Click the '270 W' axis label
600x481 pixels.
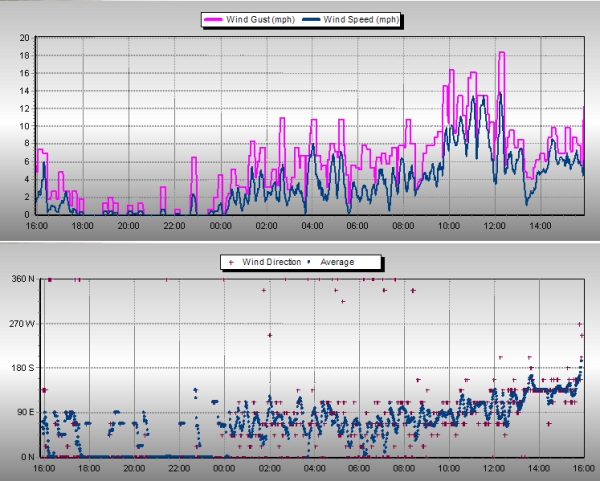pos(21,324)
